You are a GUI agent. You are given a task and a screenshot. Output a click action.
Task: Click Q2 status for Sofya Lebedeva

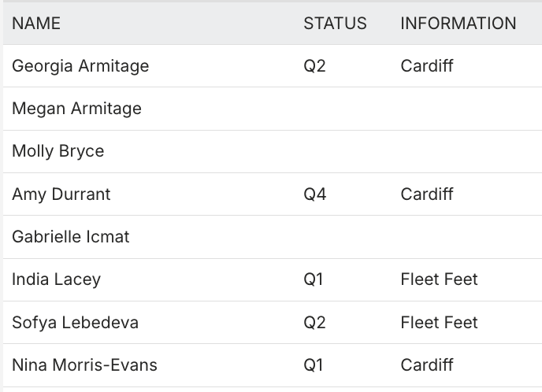point(314,323)
